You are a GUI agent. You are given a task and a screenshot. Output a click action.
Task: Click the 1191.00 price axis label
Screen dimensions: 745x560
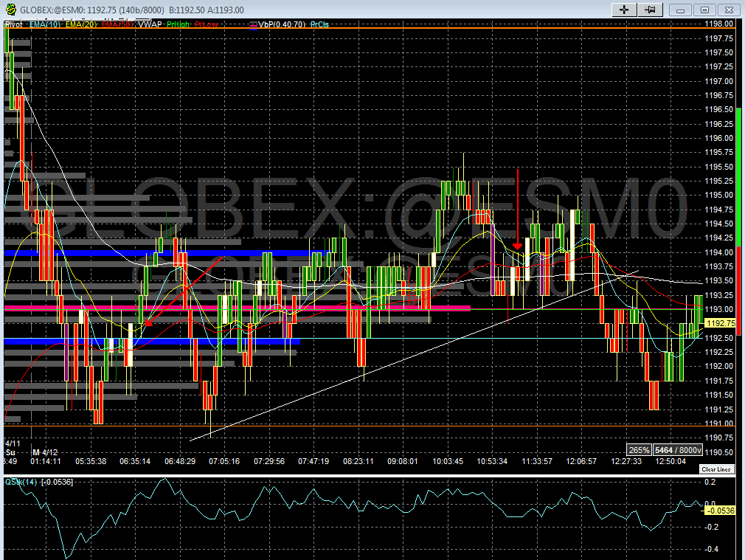click(x=719, y=423)
